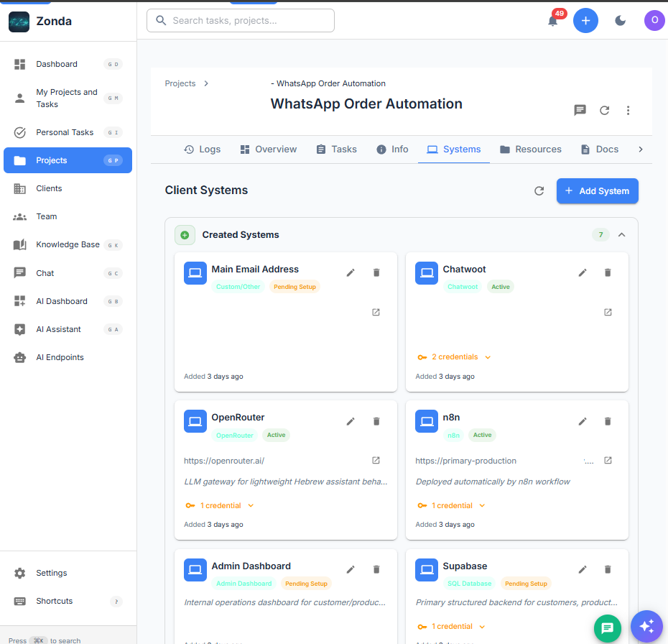This screenshot has width=668, height=644.
Task: Switch to the Logs tab
Action: click(x=203, y=149)
